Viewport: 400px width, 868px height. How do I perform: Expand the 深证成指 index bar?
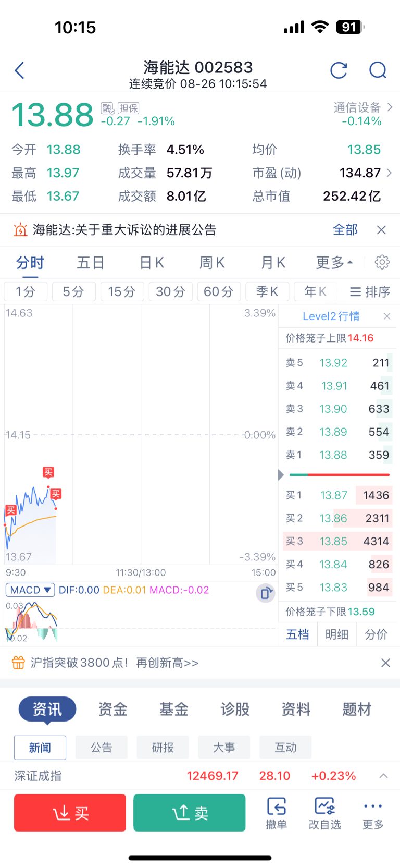[384, 776]
